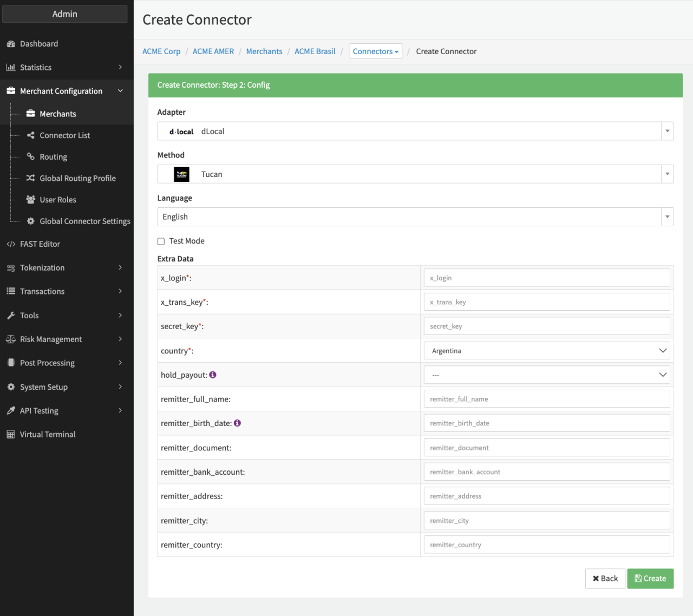Follow the ACME Brasil breadcrumb link
This screenshot has width=693, height=616.
pos(315,51)
